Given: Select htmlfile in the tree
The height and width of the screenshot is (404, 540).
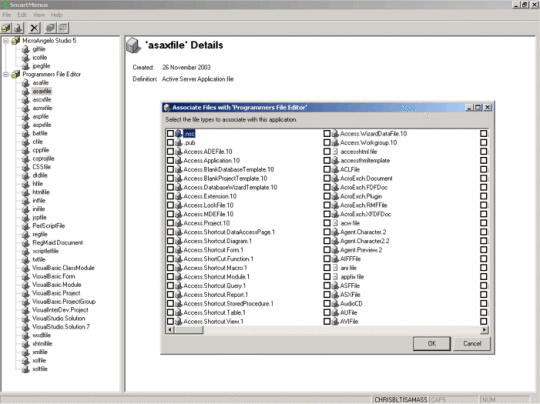Looking at the screenshot, I should click(x=41, y=192).
